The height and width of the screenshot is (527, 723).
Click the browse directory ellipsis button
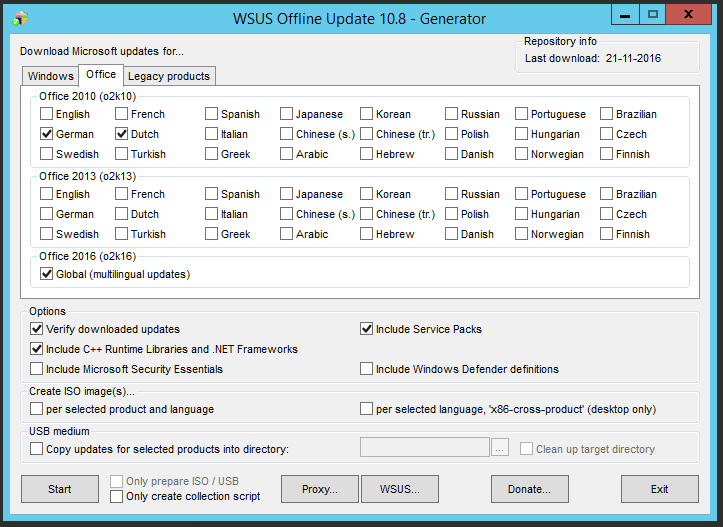click(x=501, y=449)
